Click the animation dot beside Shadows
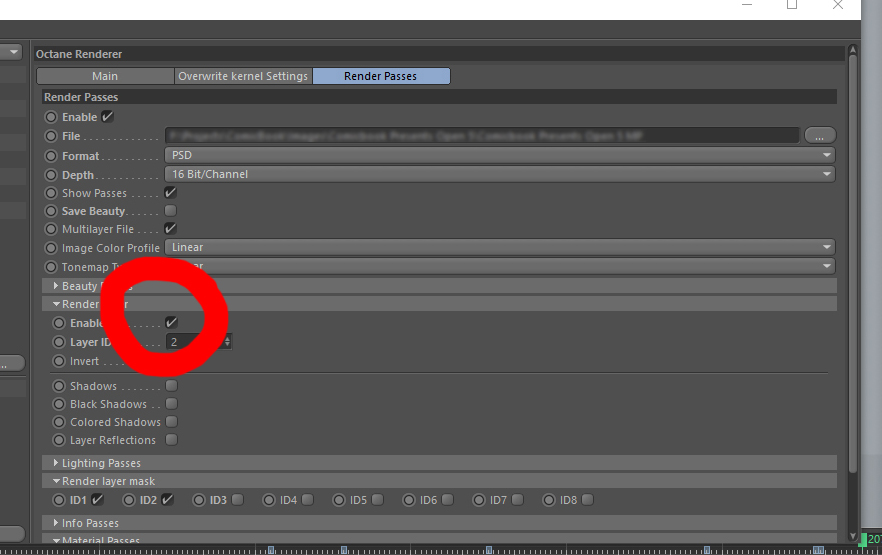This screenshot has width=882, height=555. [x=59, y=386]
